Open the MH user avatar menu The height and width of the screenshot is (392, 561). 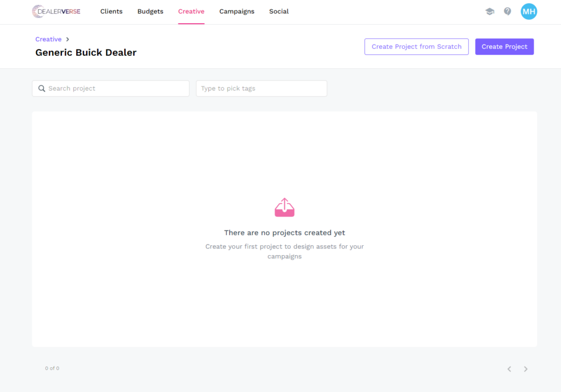coord(529,11)
